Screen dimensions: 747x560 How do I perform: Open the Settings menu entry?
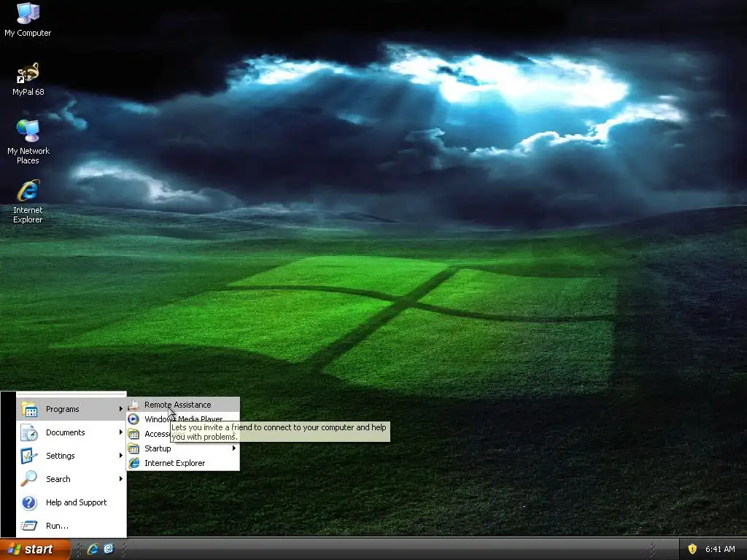coord(71,456)
